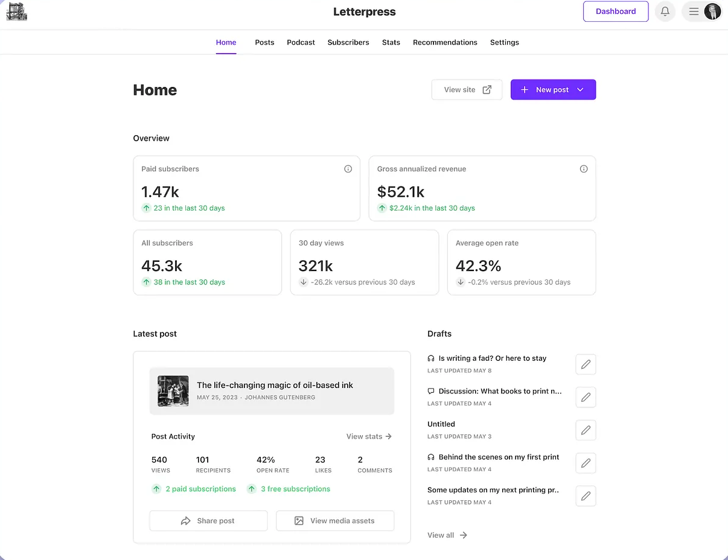The image size is (728, 560).
Task: Open draft 'Discussion: What books to print'
Action: click(x=500, y=391)
